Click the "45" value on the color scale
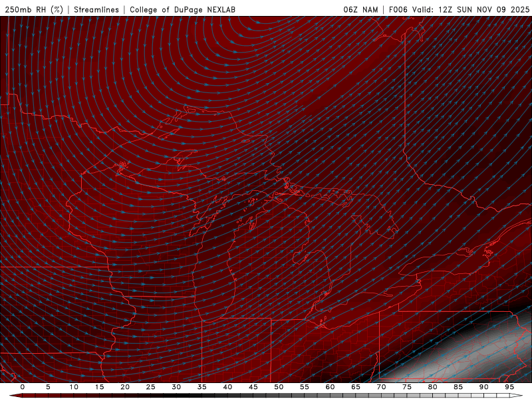This screenshot has width=532, height=399. (253, 387)
